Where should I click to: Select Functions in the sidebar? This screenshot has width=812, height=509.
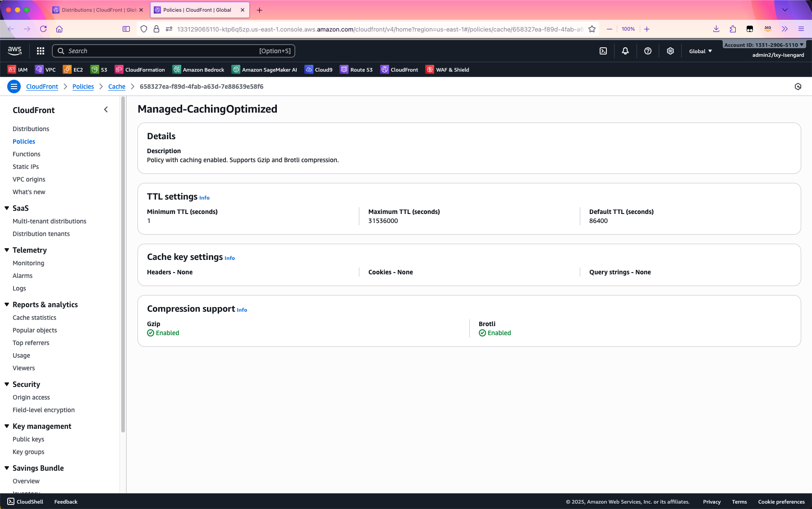(x=27, y=154)
